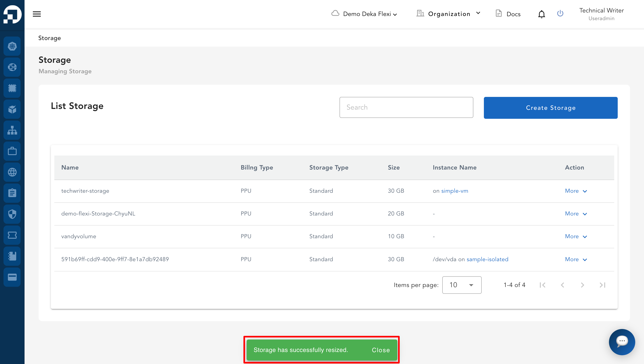Open the notifications bell

[x=541, y=14]
